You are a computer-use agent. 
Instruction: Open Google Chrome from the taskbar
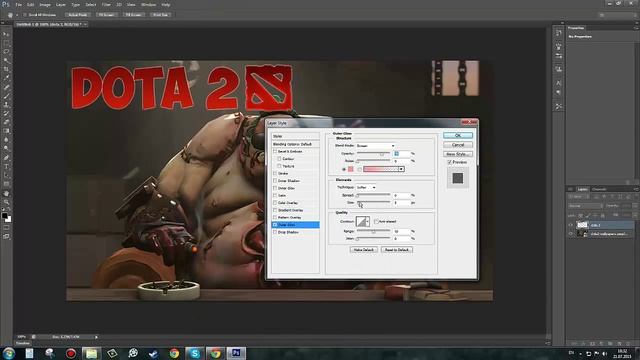point(174,353)
